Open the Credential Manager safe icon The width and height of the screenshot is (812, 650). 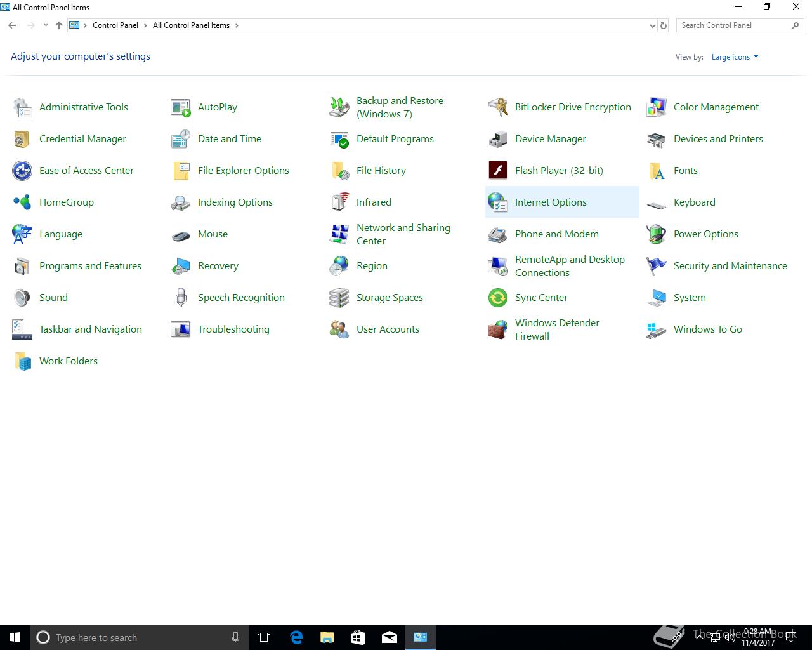click(22, 139)
